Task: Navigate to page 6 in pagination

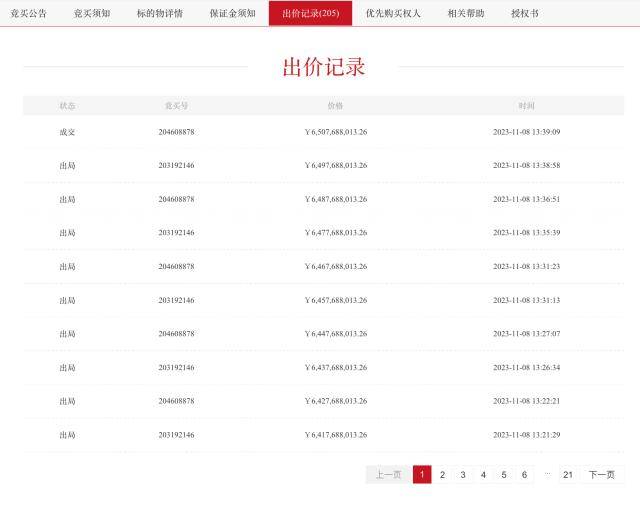Action: [x=524, y=475]
